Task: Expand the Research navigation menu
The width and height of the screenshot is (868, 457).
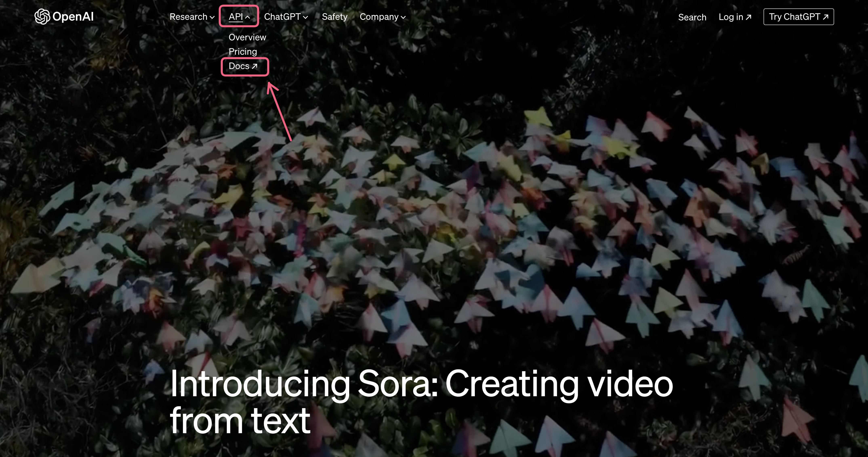Action: coord(188,17)
